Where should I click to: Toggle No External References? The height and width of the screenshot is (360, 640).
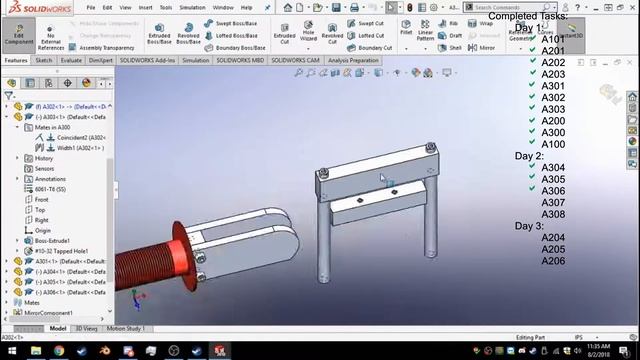[x=51, y=38]
